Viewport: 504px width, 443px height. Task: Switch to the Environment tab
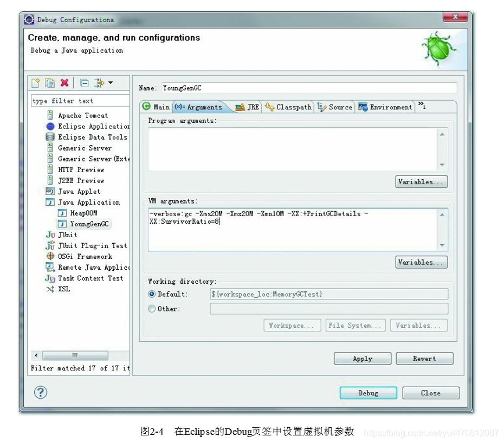pos(385,107)
